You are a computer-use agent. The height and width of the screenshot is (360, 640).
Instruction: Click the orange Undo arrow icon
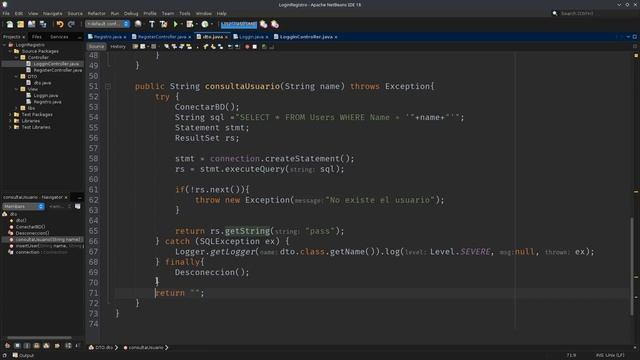click(x=60, y=24)
